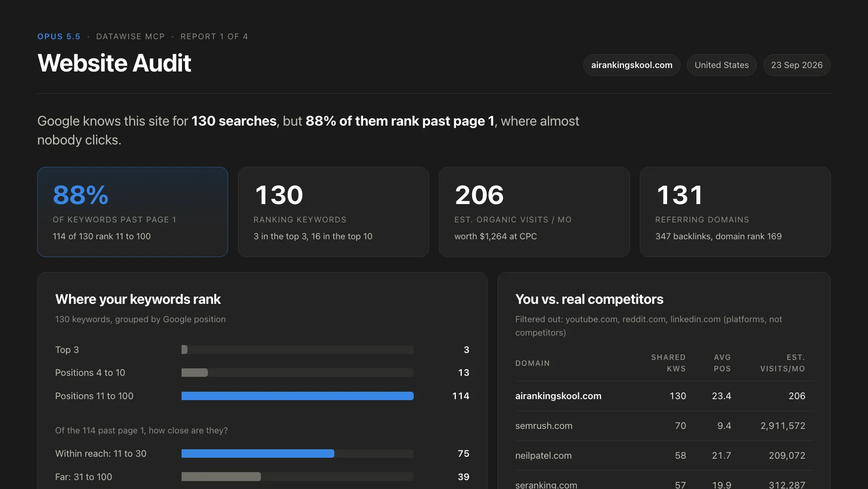The height and width of the screenshot is (489, 868).
Task: Click airankingskool.com in the competitors table
Action: [x=558, y=396]
